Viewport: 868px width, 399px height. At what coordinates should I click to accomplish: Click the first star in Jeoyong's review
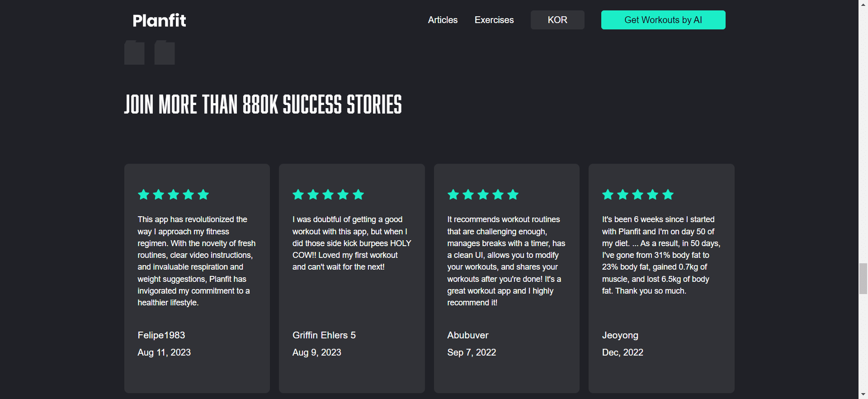click(x=608, y=195)
